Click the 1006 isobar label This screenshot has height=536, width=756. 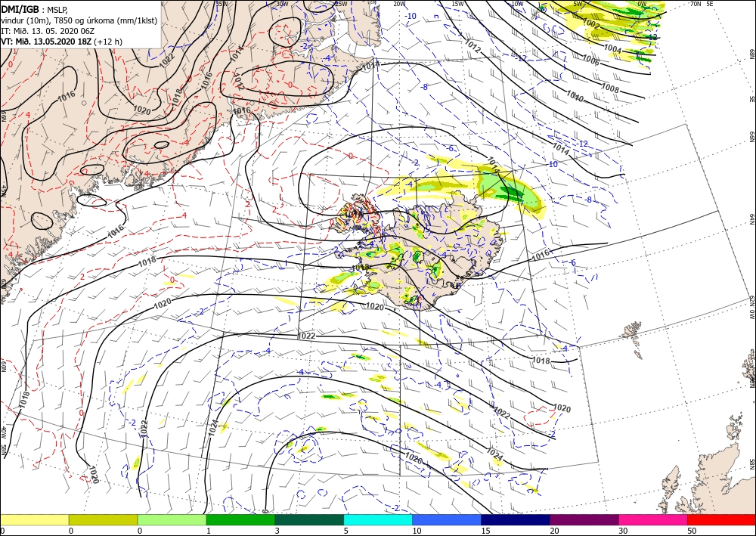591,60
